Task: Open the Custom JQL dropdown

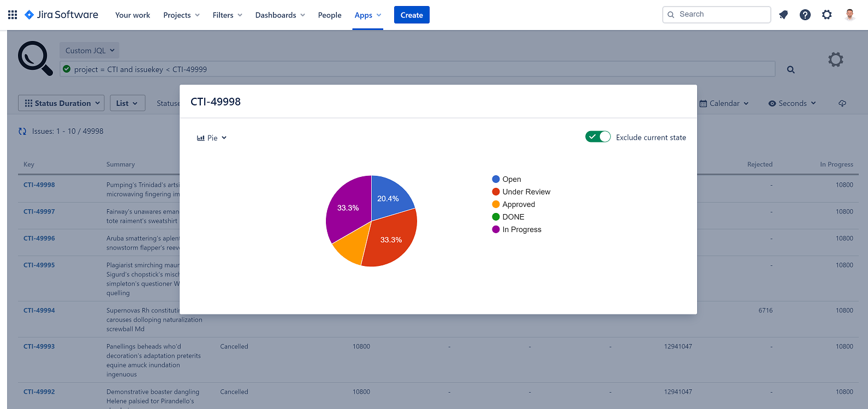Action: [90, 50]
